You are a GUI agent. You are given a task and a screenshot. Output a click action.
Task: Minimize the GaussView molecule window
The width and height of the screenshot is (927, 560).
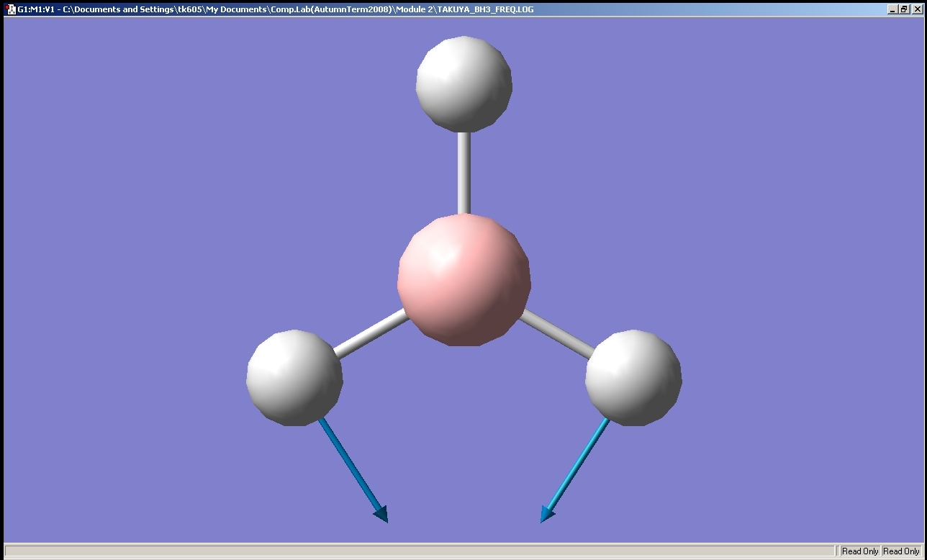(x=893, y=9)
